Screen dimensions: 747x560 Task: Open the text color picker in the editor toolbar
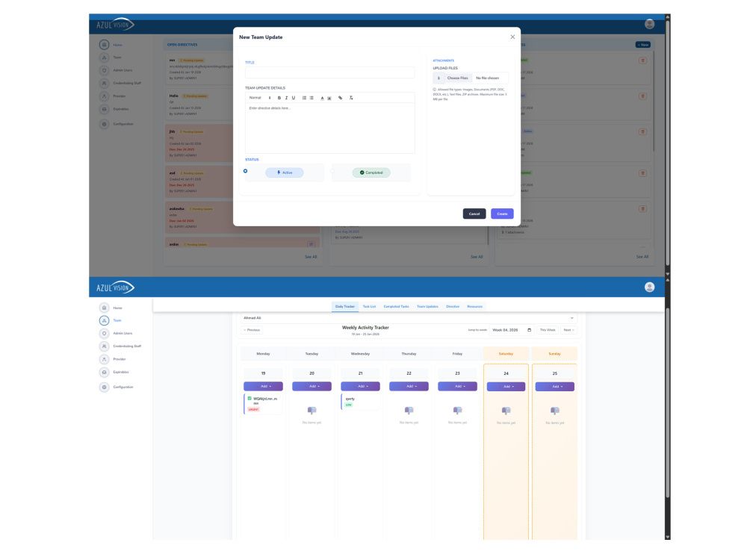[322, 98]
